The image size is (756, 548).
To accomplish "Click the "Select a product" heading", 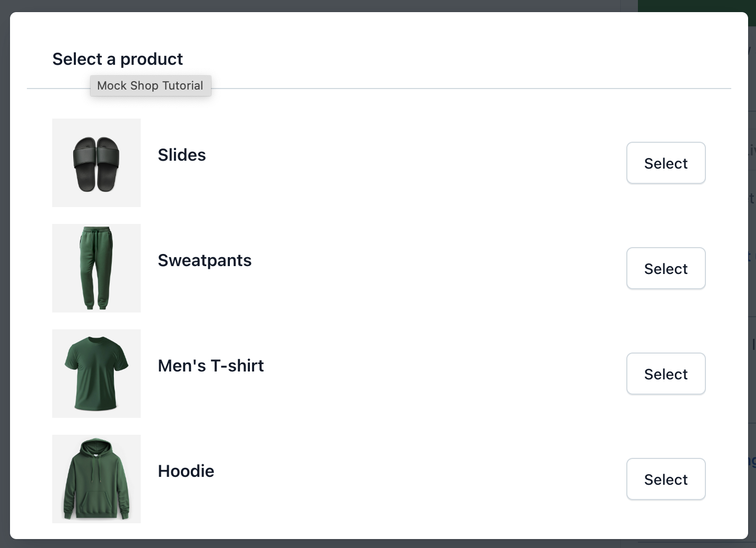I will [x=118, y=59].
